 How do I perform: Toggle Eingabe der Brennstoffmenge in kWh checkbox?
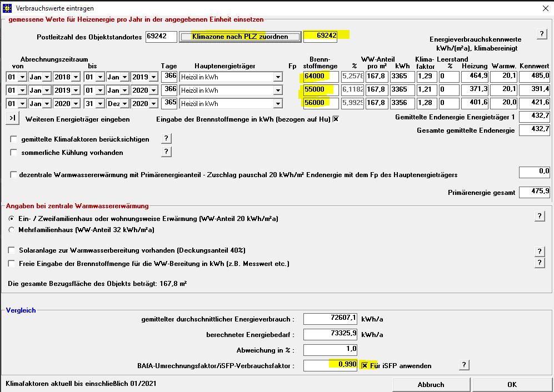(x=336, y=119)
